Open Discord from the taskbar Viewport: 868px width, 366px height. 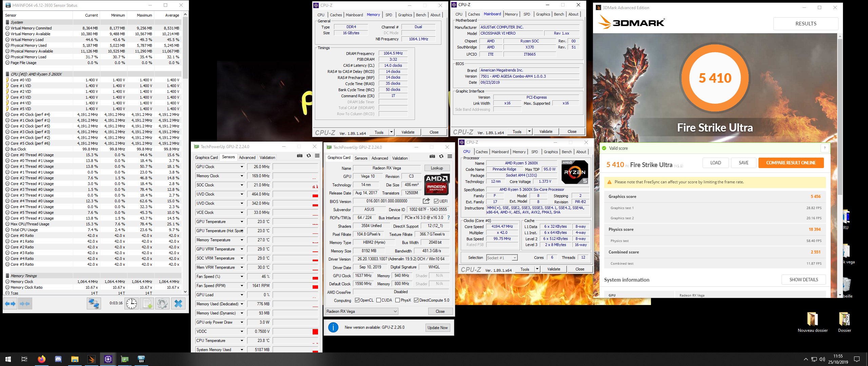[x=58, y=359]
